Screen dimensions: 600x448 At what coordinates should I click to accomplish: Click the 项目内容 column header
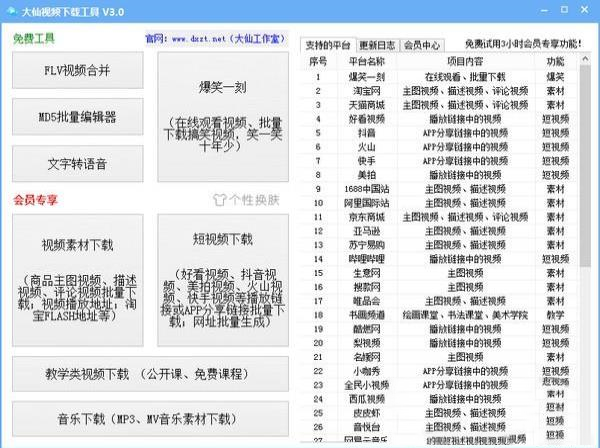[x=465, y=61]
